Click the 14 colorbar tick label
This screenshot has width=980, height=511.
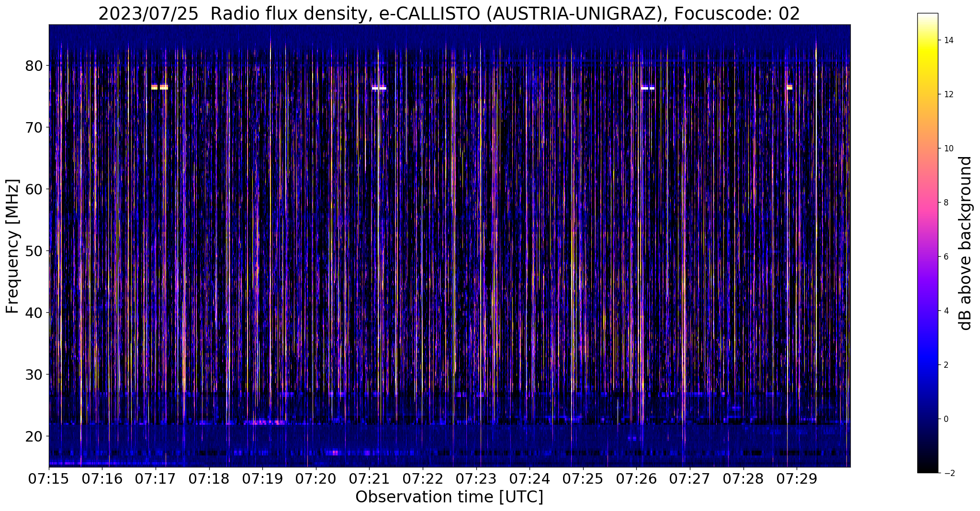tap(947, 40)
